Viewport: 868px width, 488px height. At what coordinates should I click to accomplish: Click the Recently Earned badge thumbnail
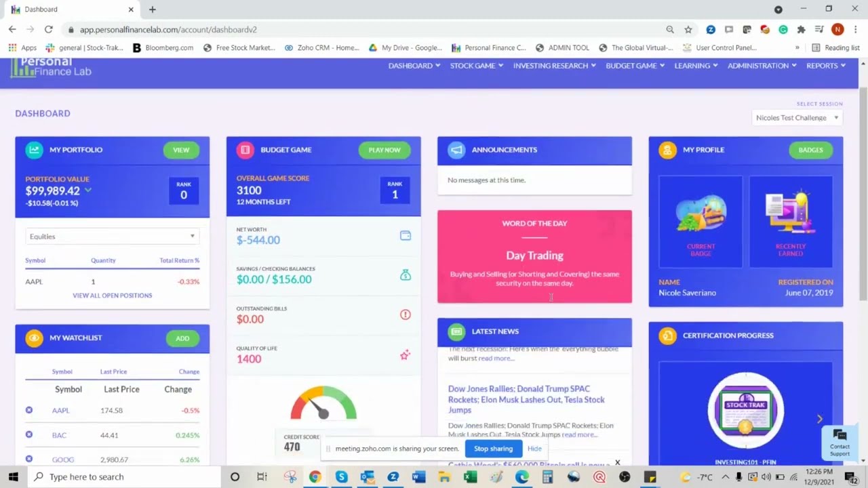791,222
